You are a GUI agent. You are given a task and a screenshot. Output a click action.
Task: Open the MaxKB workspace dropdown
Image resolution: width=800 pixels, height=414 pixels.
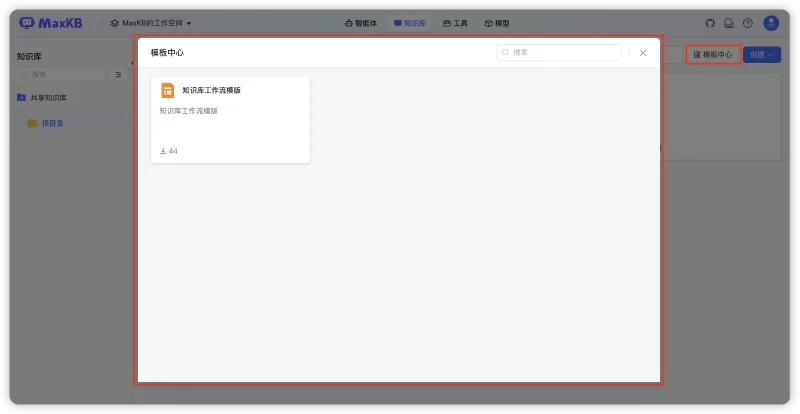pos(151,23)
